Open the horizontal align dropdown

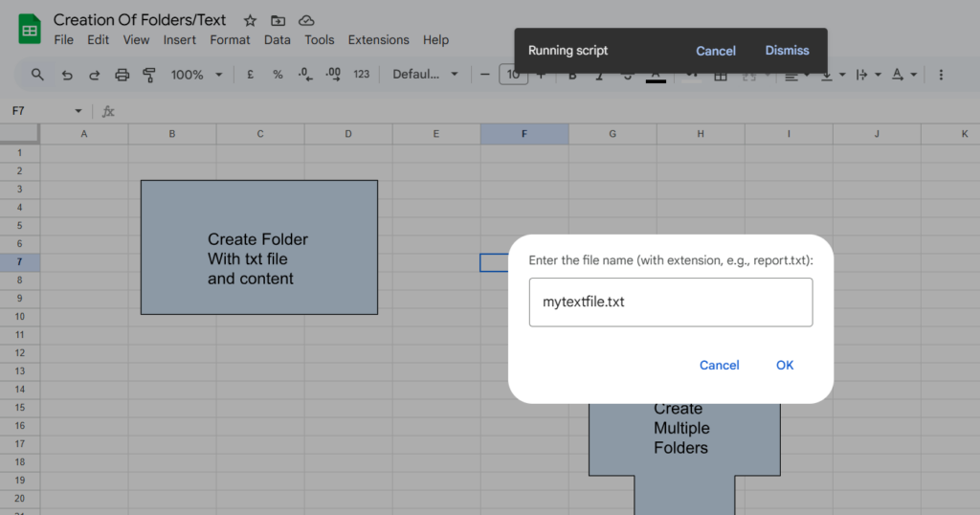pos(797,77)
